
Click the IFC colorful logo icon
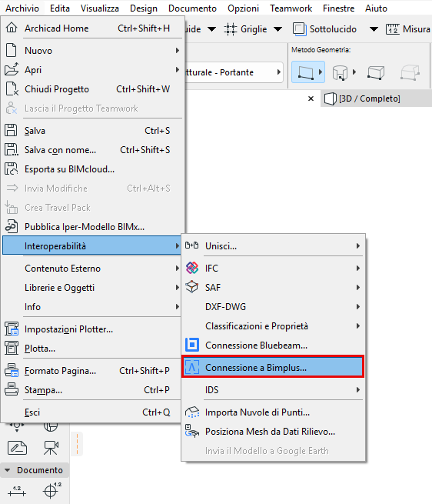tap(192, 268)
